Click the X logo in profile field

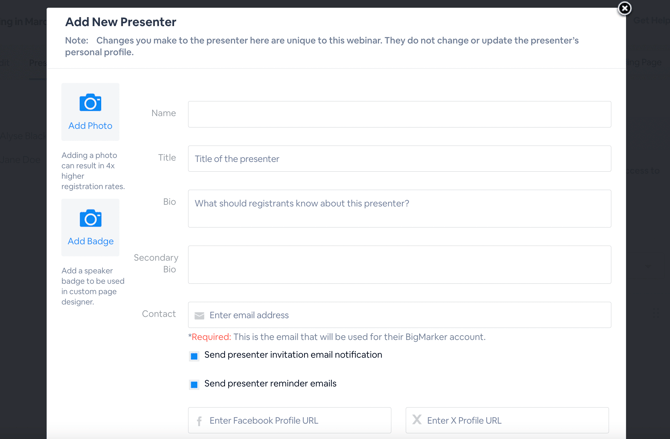point(417,421)
